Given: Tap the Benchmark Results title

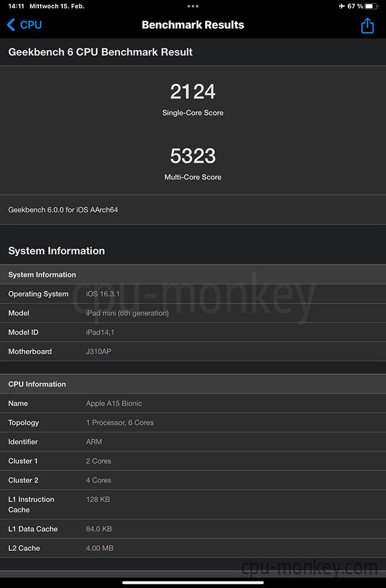Looking at the screenshot, I should point(193,25).
